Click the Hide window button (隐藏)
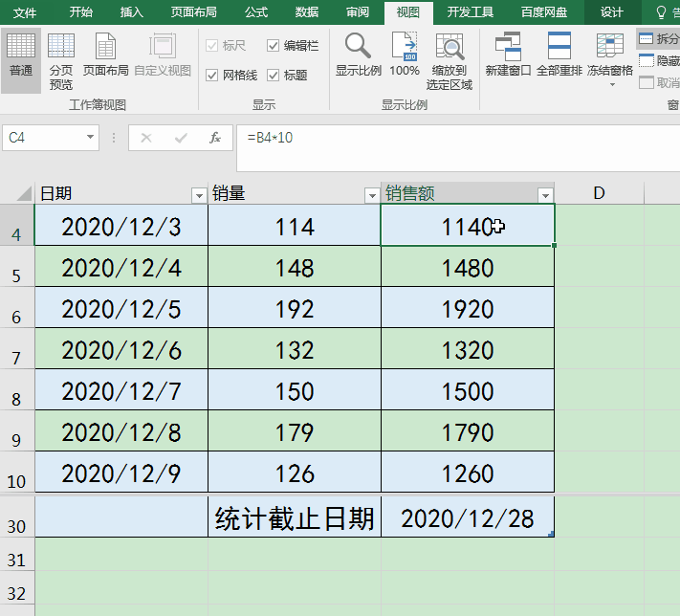Screen dimensions: 680x616 [x=658, y=60]
